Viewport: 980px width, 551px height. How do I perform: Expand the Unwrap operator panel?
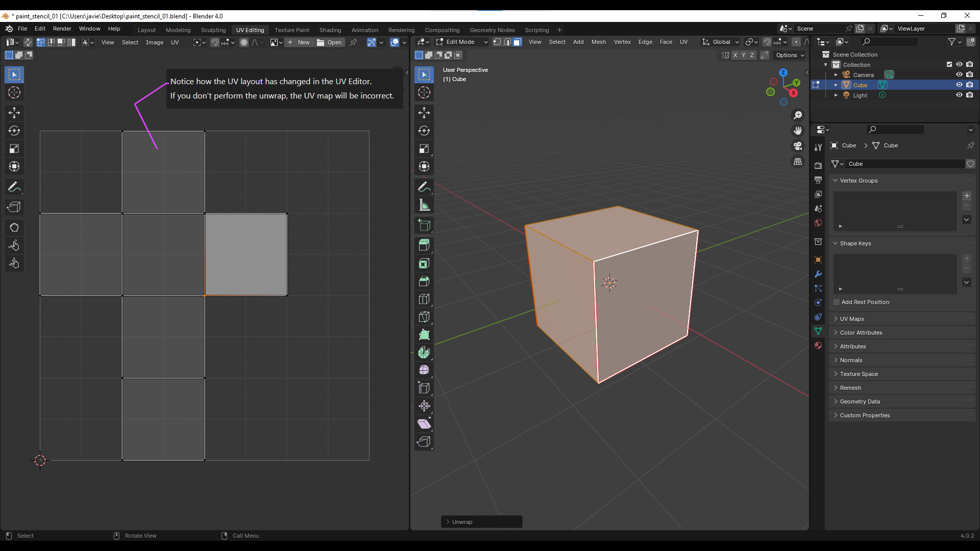click(481, 522)
